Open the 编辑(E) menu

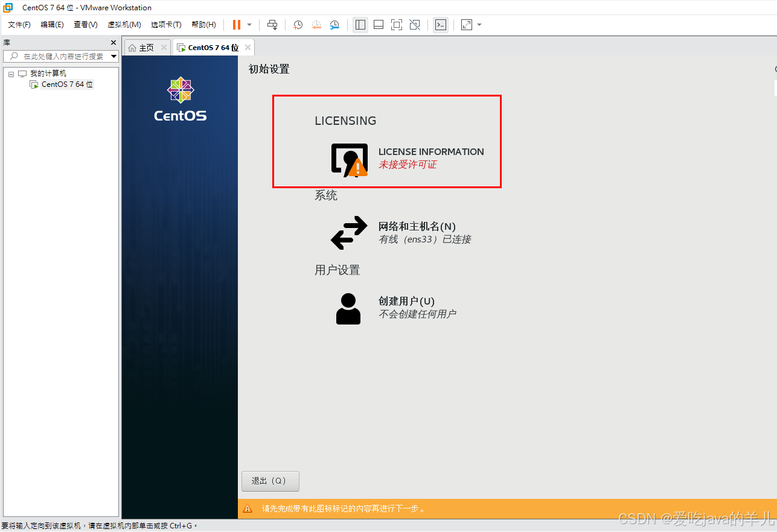click(x=52, y=25)
